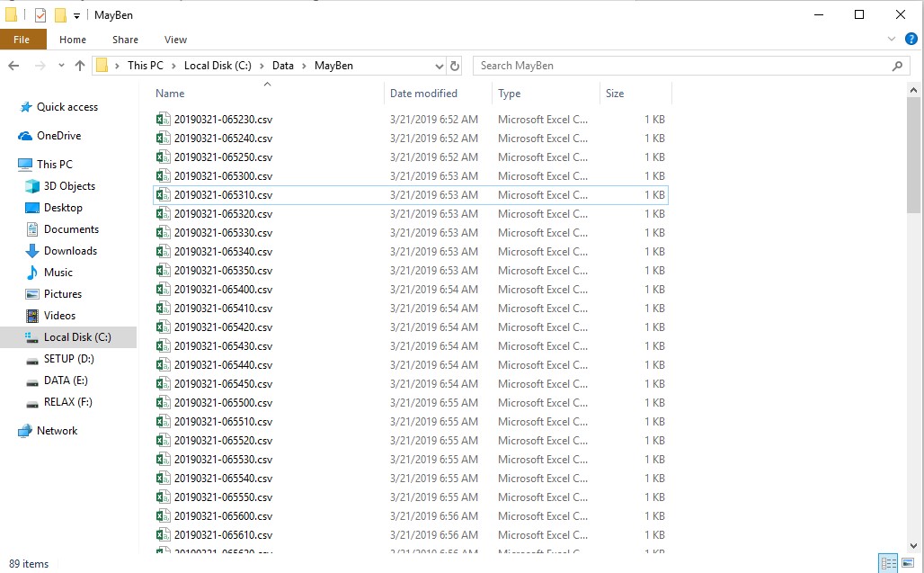924x573 pixels.
Task: Click the Properties icon in title bar
Action: [x=40, y=15]
